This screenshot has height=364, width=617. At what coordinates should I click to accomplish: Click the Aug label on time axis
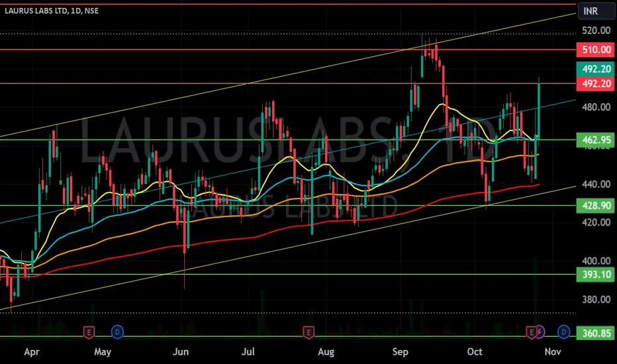click(326, 352)
